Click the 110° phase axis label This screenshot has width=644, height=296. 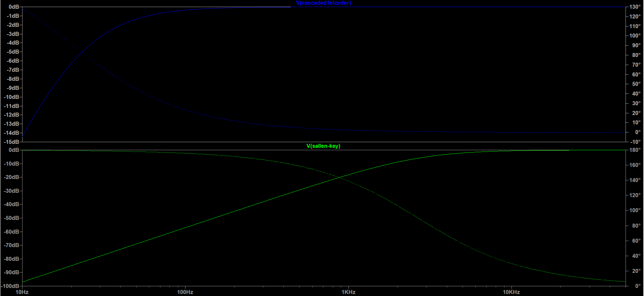pos(635,26)
